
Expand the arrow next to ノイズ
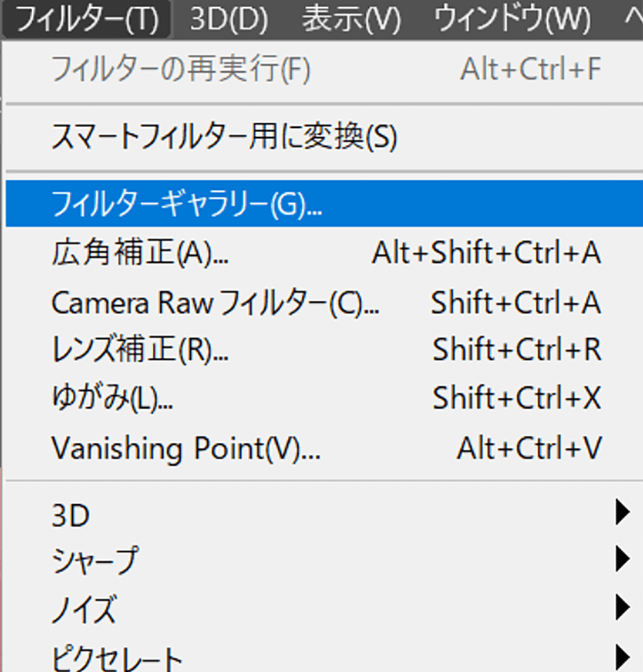622,608
